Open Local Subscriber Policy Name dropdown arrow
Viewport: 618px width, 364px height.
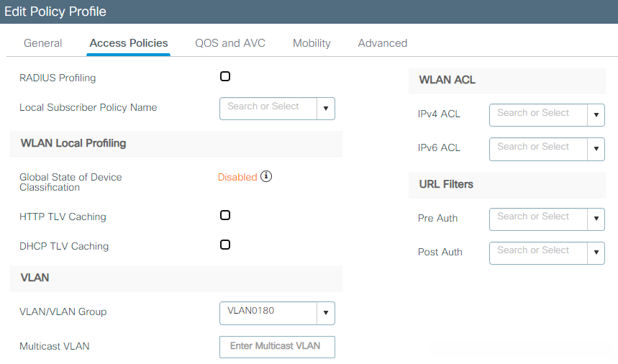[326, 109]
